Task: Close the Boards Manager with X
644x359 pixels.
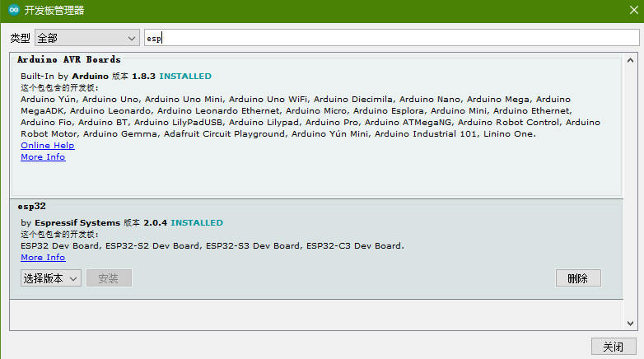Action: click(x=634, y=10)
